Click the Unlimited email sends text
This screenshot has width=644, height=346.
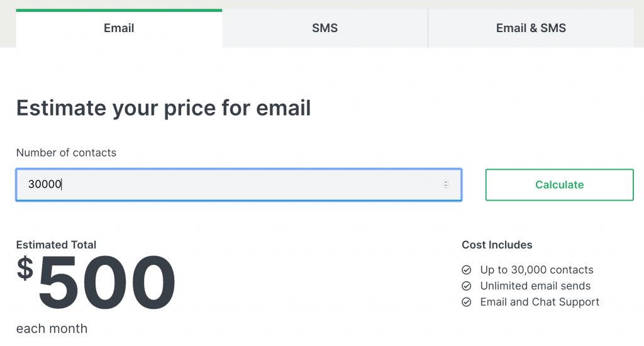point(535,286)
